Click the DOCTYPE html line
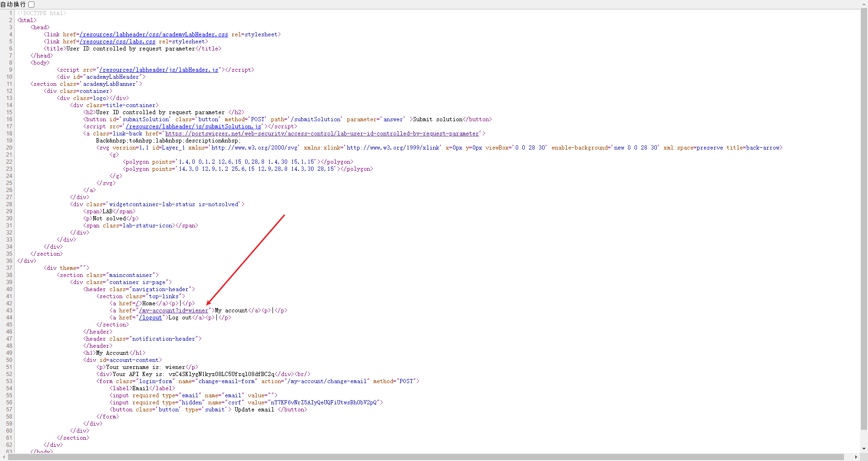Viewport: 868px width, 461px height. tap(42, 13)
